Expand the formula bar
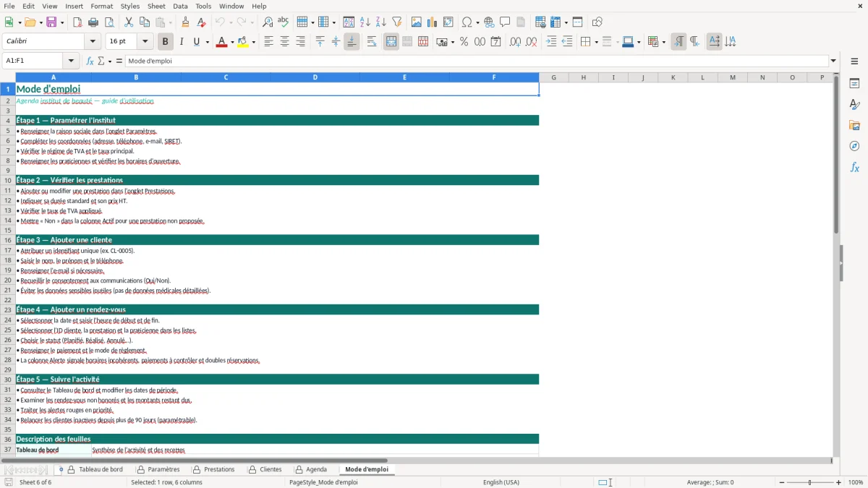Image resolution: width=868 pixels, height=488 pixels. pos(833,61)
